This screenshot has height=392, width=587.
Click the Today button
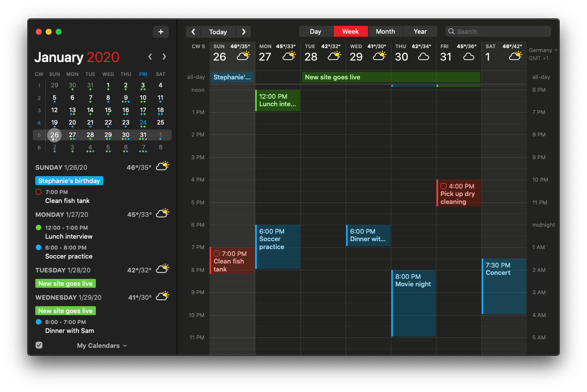[x=218, y=31]
